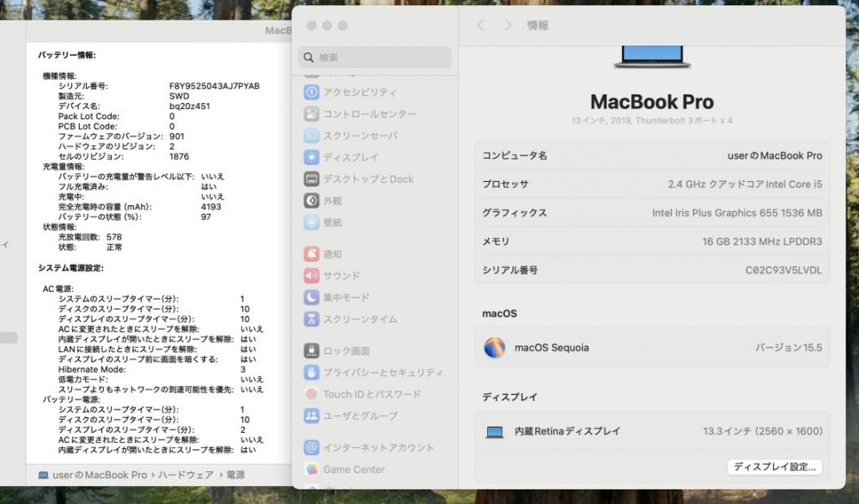Viewport: 859px width, 504px height.
Task: Open Accessibility settings icon in sidebar
Action: click(x=311, y=92)
